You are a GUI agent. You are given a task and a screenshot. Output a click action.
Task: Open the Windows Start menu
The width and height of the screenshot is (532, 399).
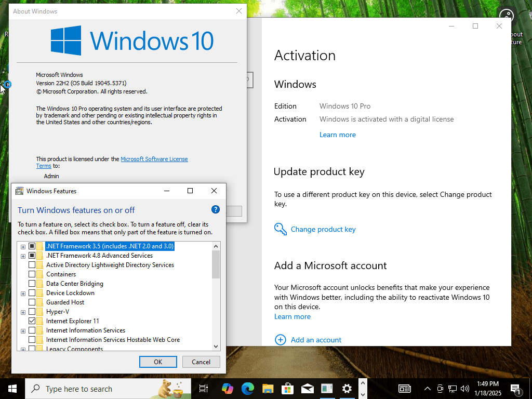12,389
